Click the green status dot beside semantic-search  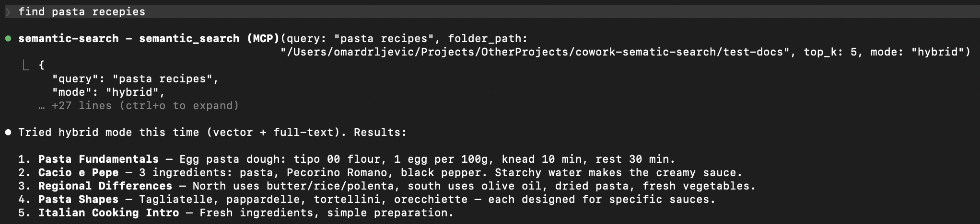coord(8,39)
